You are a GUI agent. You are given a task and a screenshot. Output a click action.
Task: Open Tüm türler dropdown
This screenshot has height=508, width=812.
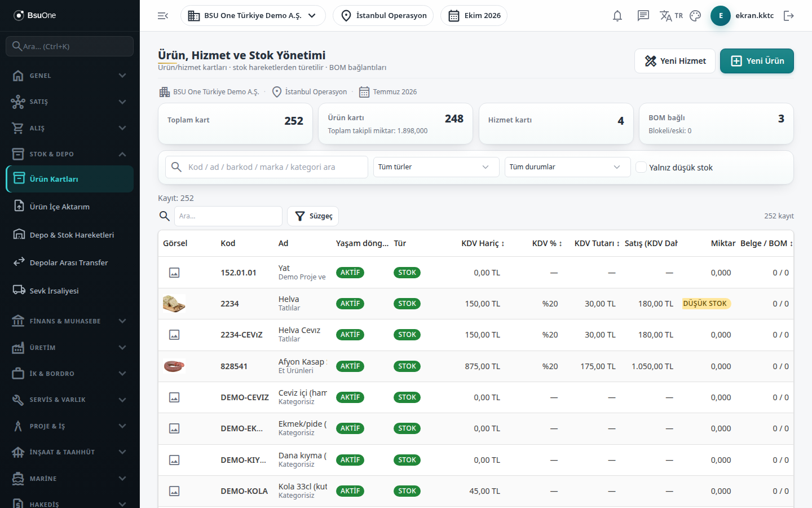tap(436, 167)
